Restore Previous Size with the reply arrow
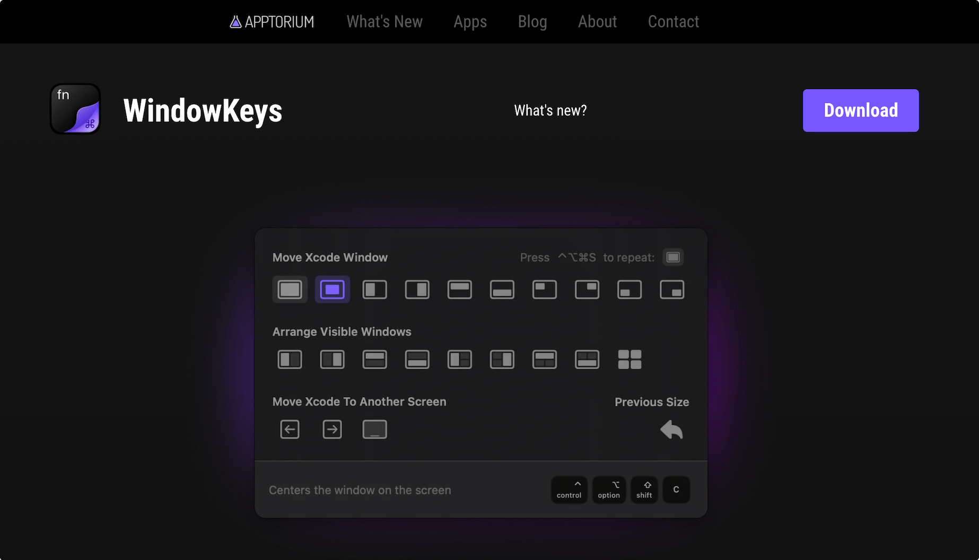The width and height of the screenshot is (979, 560). [x=671, y=430]
